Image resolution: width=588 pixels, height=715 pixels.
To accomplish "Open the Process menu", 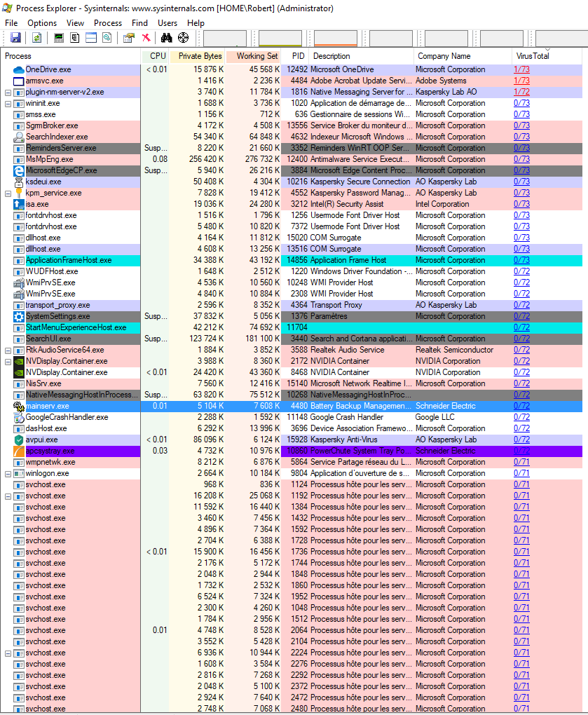I will click(x=108, y=23).
